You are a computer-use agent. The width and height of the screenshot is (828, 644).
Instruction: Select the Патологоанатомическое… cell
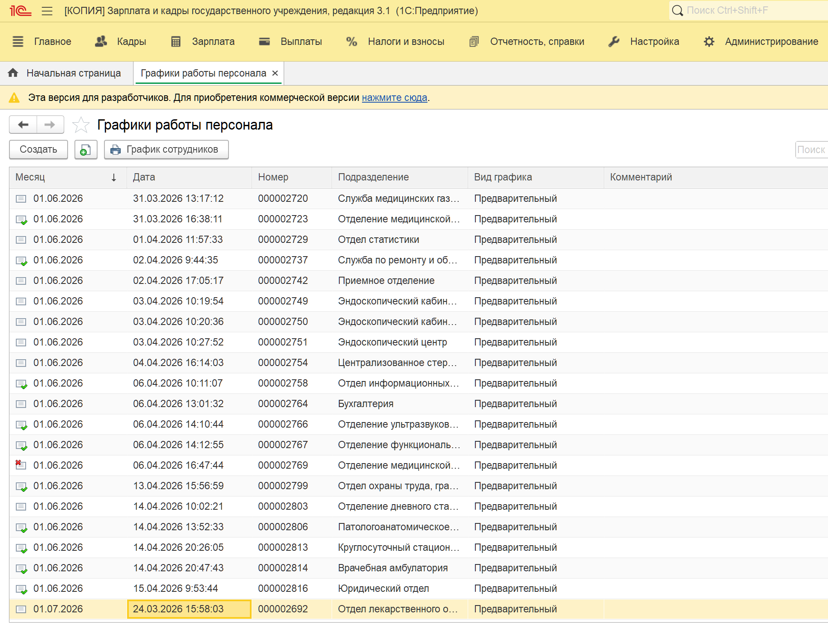[400, 527]
